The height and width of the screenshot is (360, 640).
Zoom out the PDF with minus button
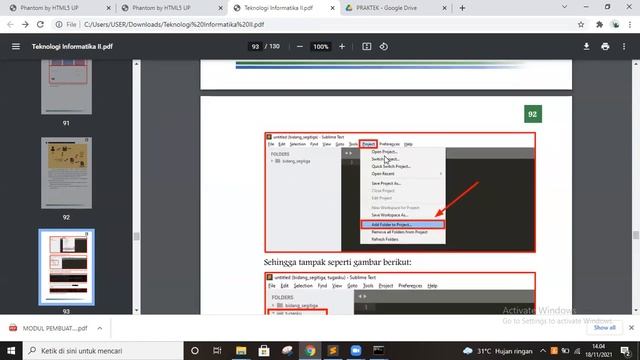pyautogui.click(x=300, y=47)
